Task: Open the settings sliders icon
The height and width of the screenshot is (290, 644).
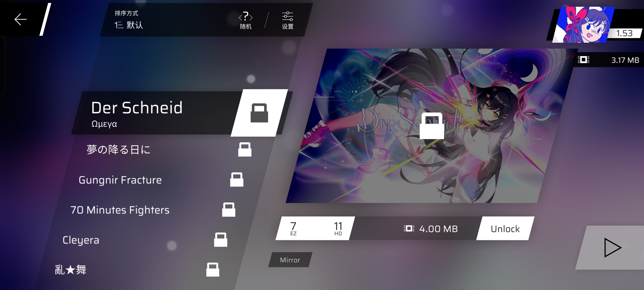Action: [x=287, y=20]
